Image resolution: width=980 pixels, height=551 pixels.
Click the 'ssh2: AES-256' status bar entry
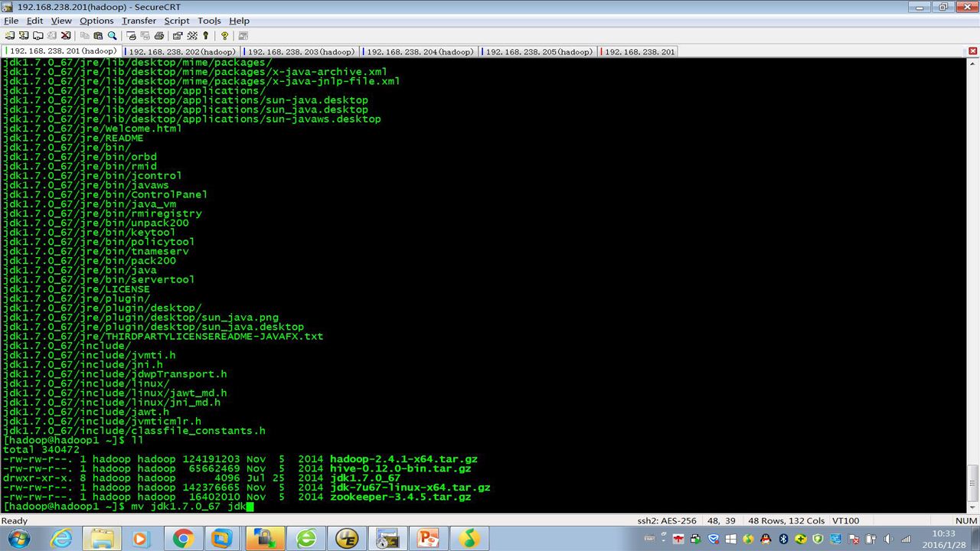tap(667, 521)
